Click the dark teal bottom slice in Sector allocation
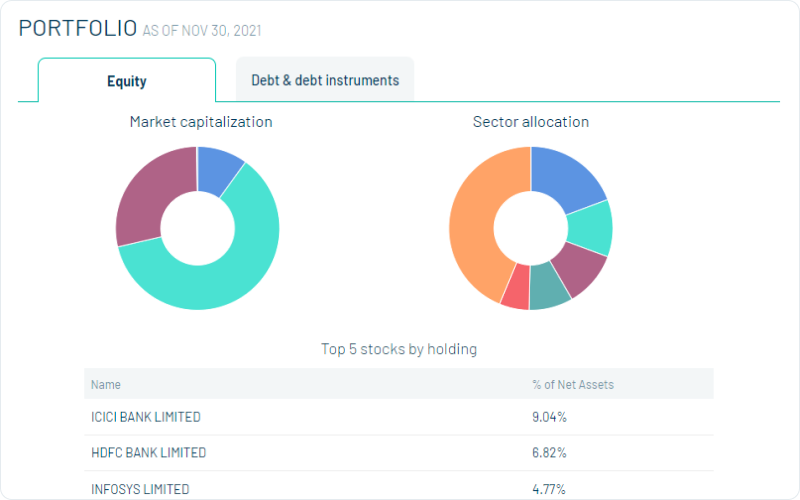 pyautogui.click(x=548, y=290)
